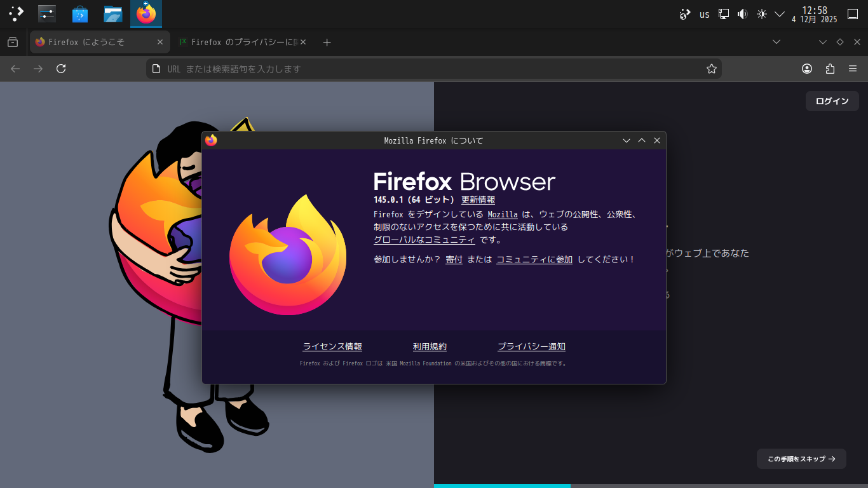Minimize the About Firefox dialog
Viewport: 868px width, 488px height.
coord(627,140)
